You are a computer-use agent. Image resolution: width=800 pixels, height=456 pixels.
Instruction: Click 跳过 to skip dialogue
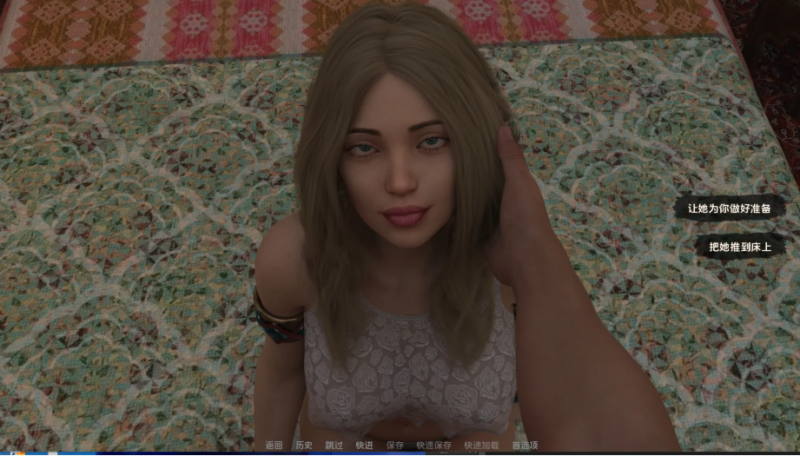click(x=334, y=445)
